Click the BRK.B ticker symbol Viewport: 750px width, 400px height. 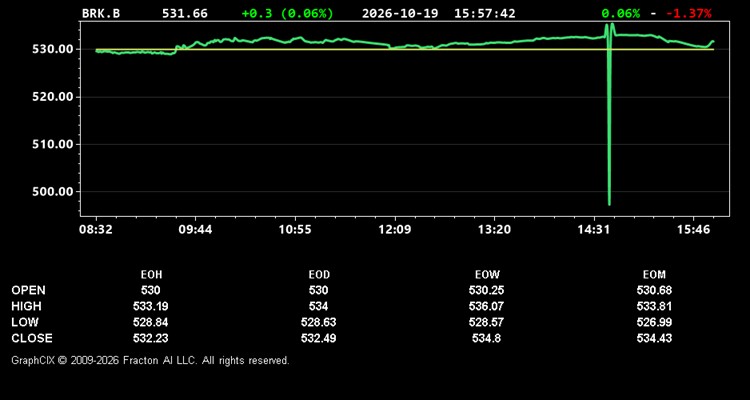tap(101, 13)
